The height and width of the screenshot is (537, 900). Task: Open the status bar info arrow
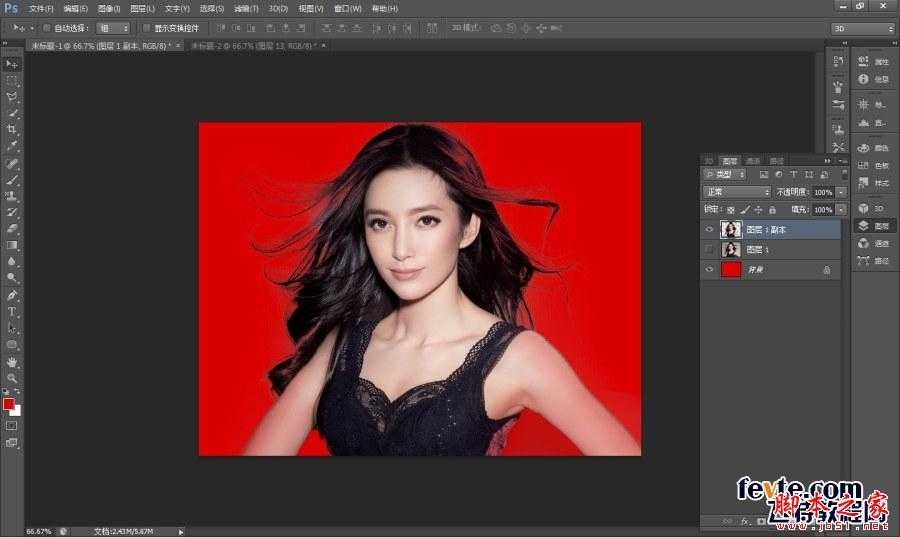pyautogui.click(x=180, y=532)
